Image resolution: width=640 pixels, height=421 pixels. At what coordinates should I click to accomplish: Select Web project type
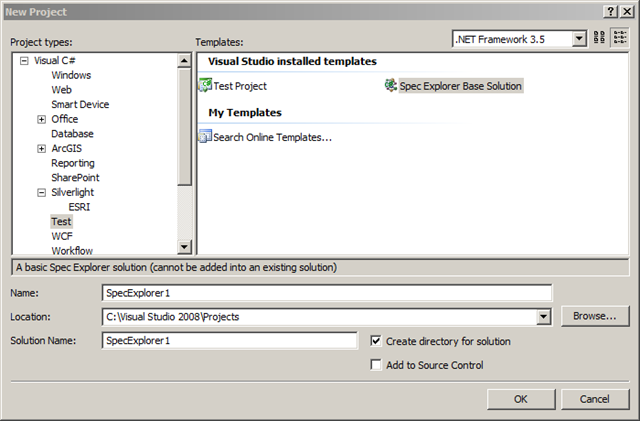coord(61,90)
